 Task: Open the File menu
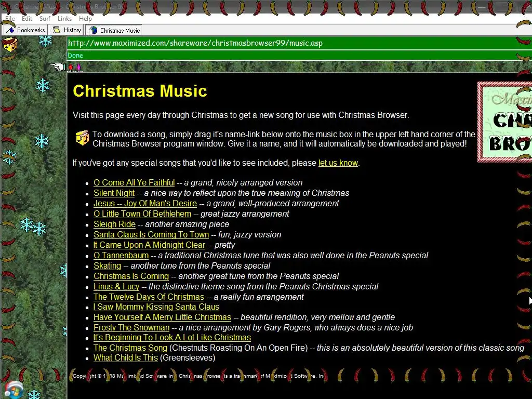tap(10, 19)
